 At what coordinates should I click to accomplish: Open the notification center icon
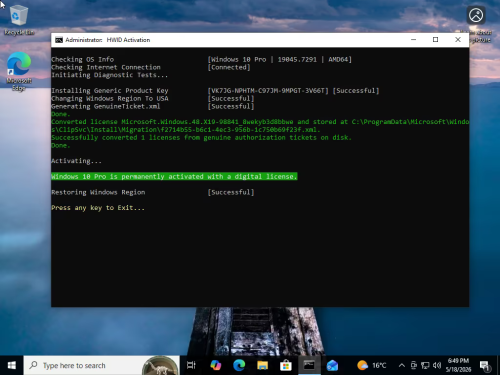tap(485, 366)
